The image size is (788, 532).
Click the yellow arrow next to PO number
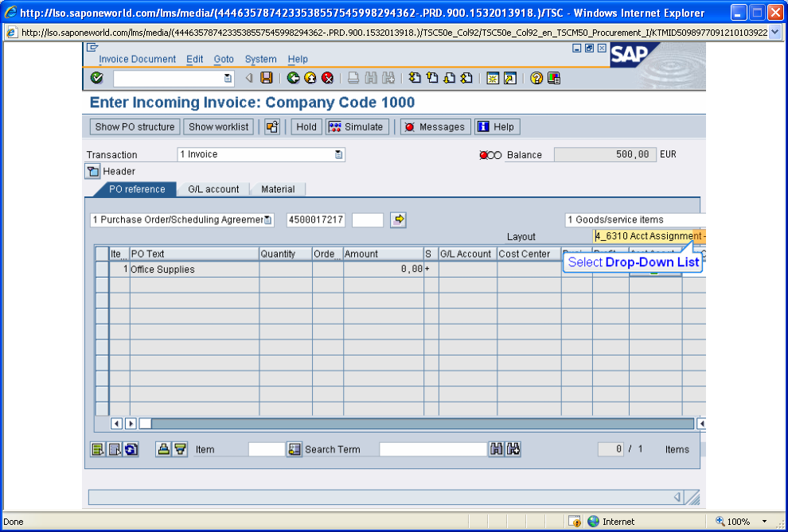pos(398,219)
